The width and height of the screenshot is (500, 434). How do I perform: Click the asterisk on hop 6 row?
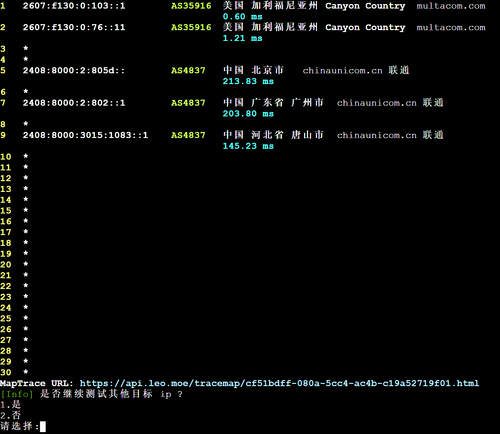(26, 91)
